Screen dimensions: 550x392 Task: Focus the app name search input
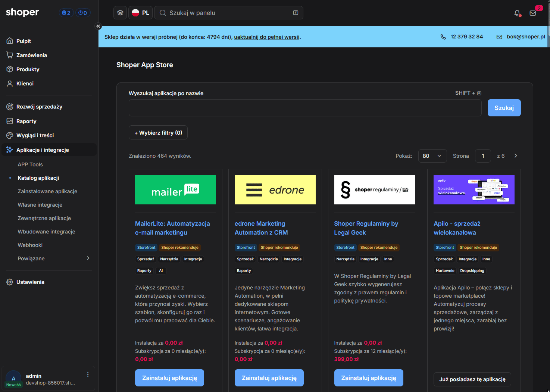(x=305, y=108)
